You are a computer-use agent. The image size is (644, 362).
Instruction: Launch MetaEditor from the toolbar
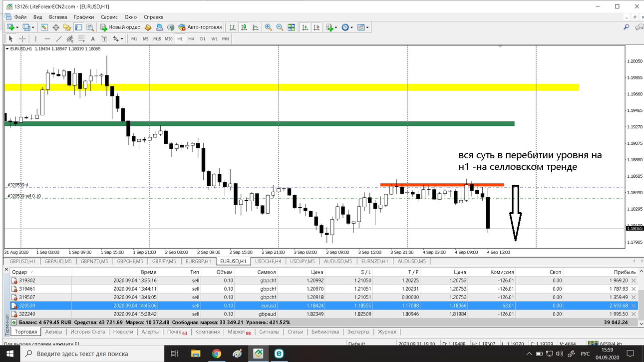point(148,27)
